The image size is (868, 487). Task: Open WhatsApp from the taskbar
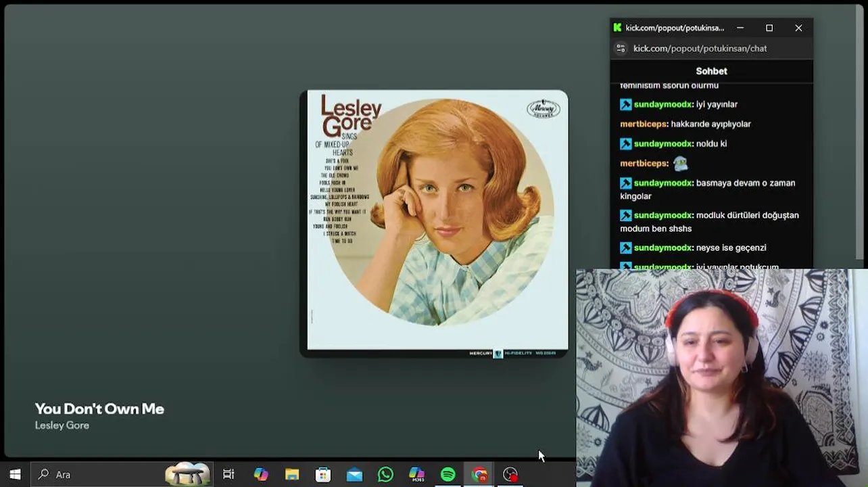(x=385, y=474)
